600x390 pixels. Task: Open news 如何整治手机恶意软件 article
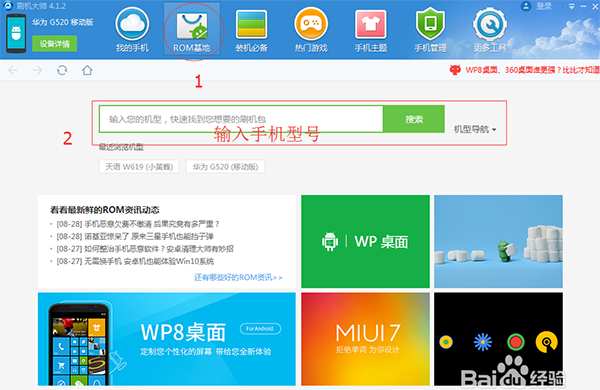point(145,249)
